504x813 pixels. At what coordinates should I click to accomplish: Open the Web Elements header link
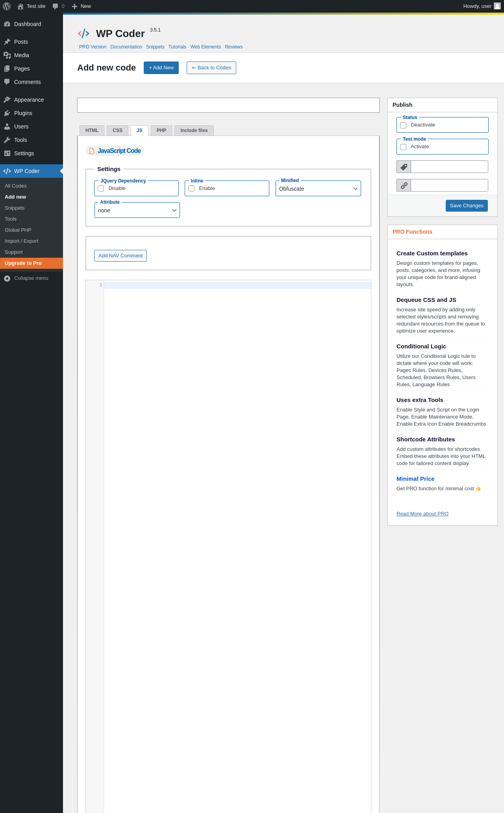point(206,47)
